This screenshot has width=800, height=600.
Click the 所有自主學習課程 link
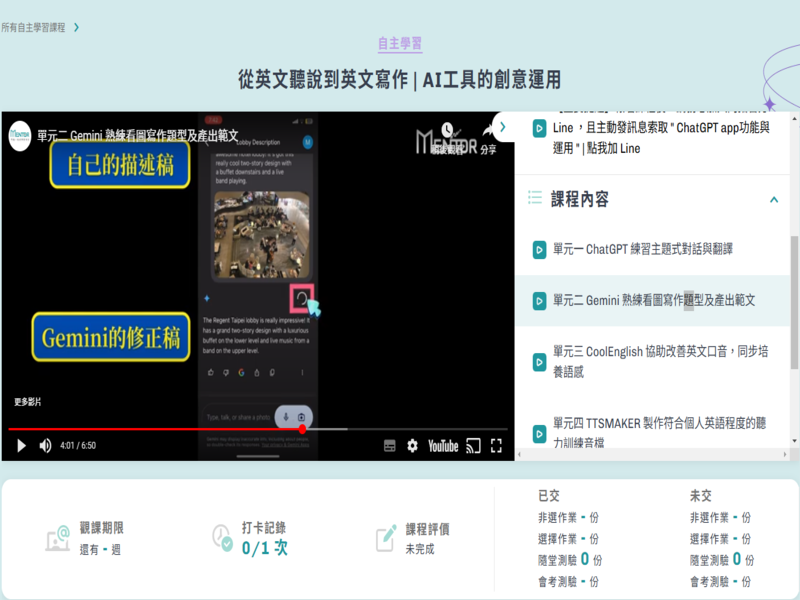tap(33, 27)
